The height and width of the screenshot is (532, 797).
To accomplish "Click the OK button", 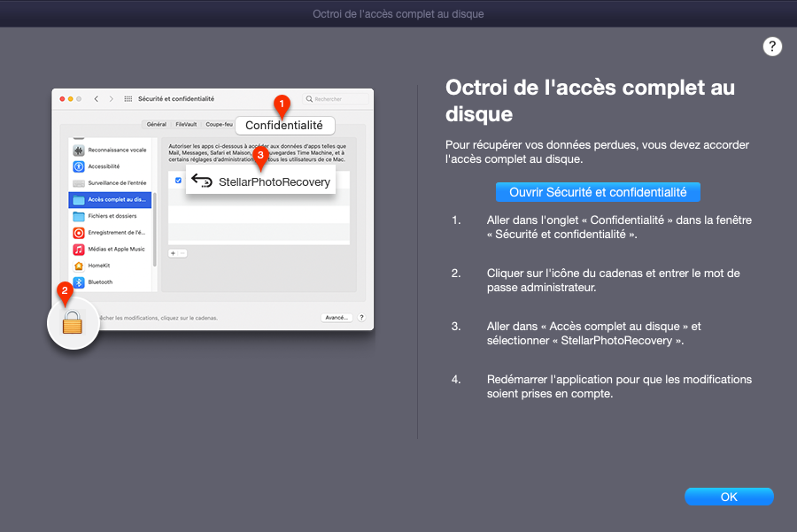I will 729,497.
